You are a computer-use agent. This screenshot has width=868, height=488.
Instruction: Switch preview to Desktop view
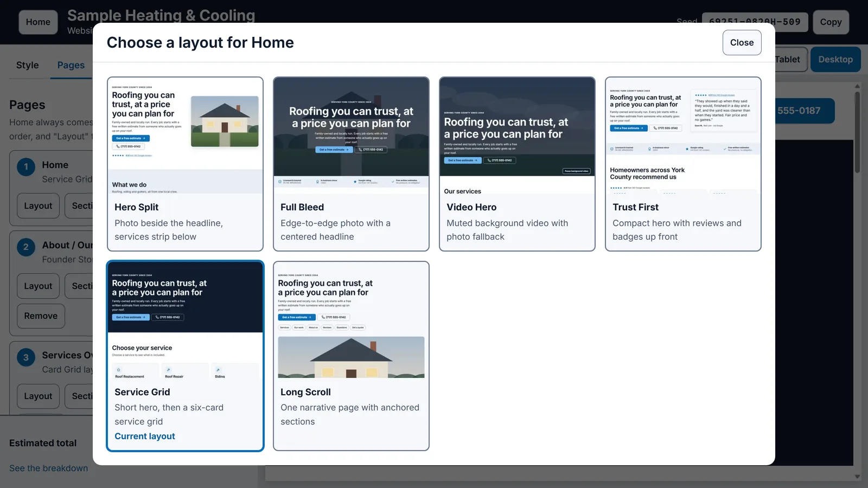coord(835,60)
